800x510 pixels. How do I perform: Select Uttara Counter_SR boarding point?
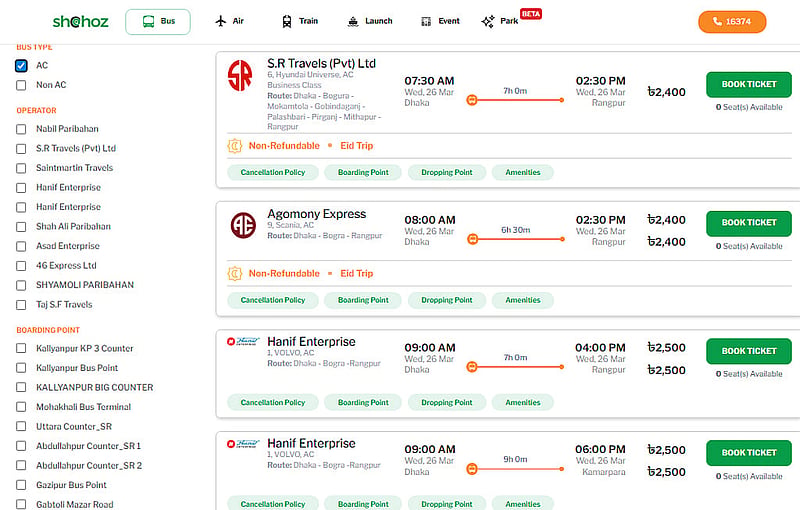(x=21, y=426)
